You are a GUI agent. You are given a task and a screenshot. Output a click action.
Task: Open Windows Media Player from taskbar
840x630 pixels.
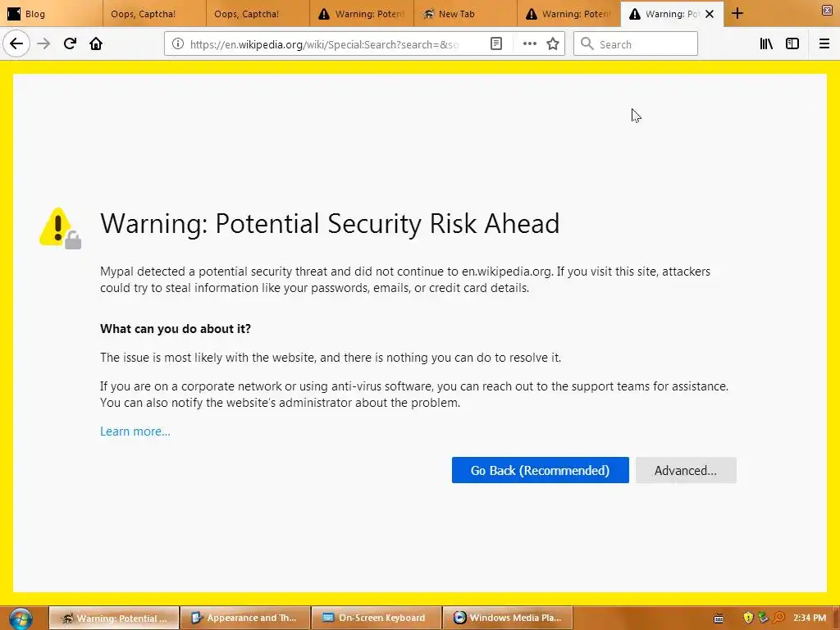point(508,618)
